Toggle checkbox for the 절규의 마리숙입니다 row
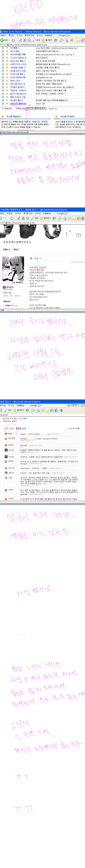Image resolution: width=85 pixels, height=868 pixels. pyautogui.click(x=3, y=94)
